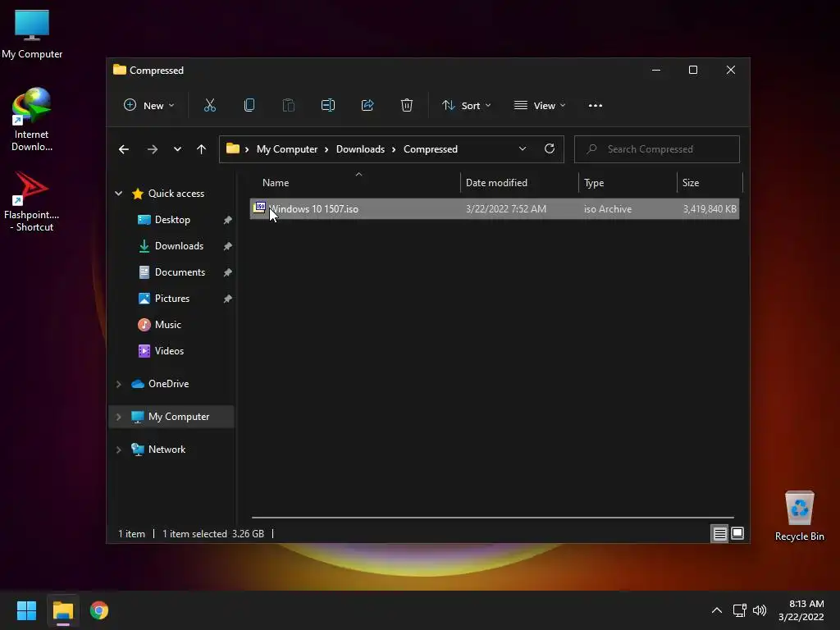Open the Sort options dropdown
Viewport: 840px width, 630px height.
click(467, 106)
